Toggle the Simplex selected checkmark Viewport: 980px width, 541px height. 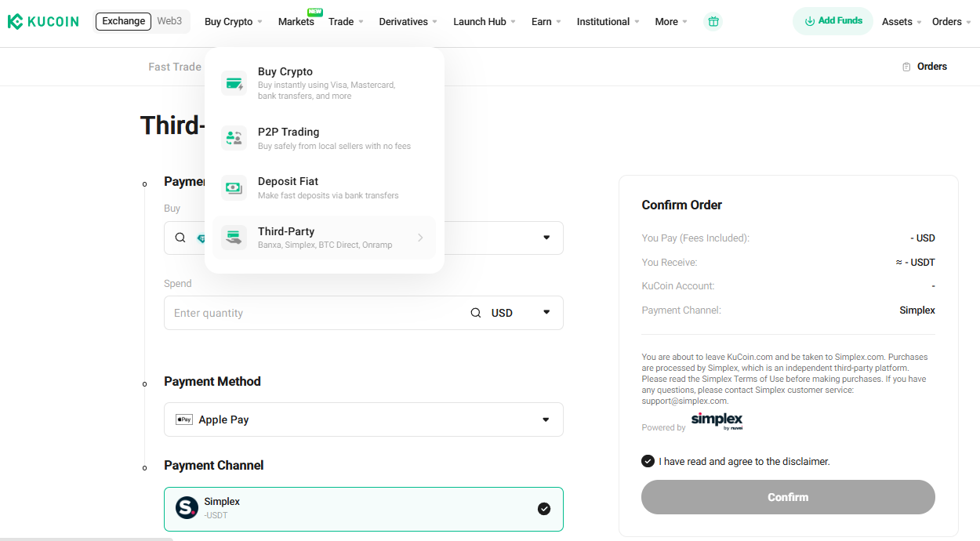(544, 509)
